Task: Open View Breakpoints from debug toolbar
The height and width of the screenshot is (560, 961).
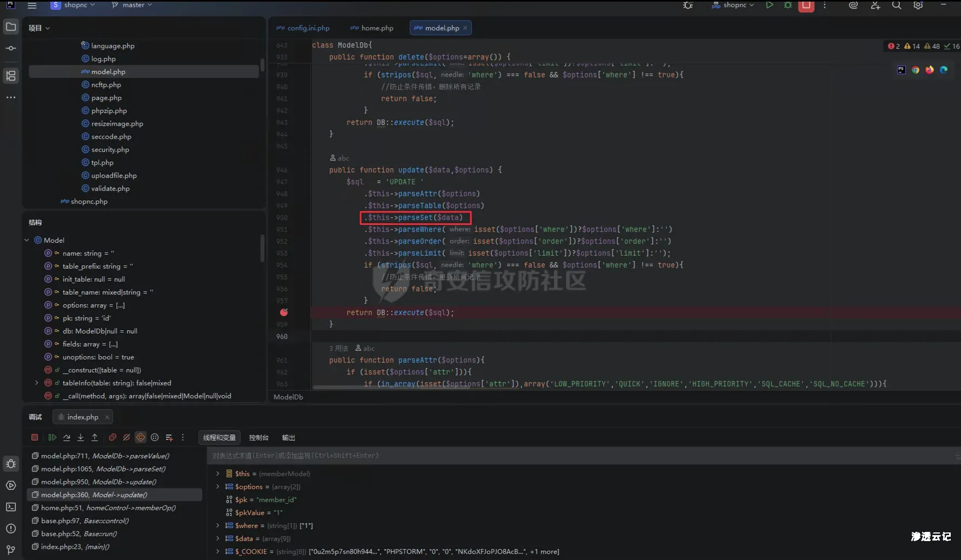Action: click(112, 437)
